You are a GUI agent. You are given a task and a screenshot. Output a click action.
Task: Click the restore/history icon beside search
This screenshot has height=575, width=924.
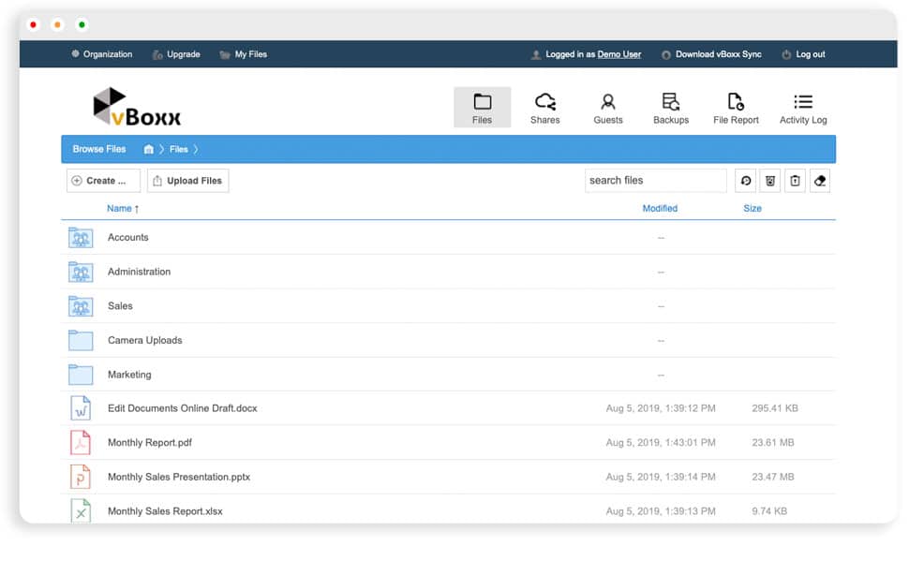click(x=746, y=181)
